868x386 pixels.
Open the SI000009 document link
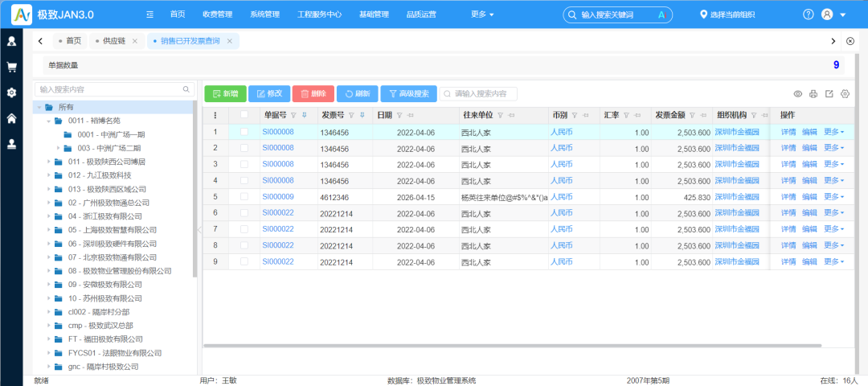tap(278, 196)
